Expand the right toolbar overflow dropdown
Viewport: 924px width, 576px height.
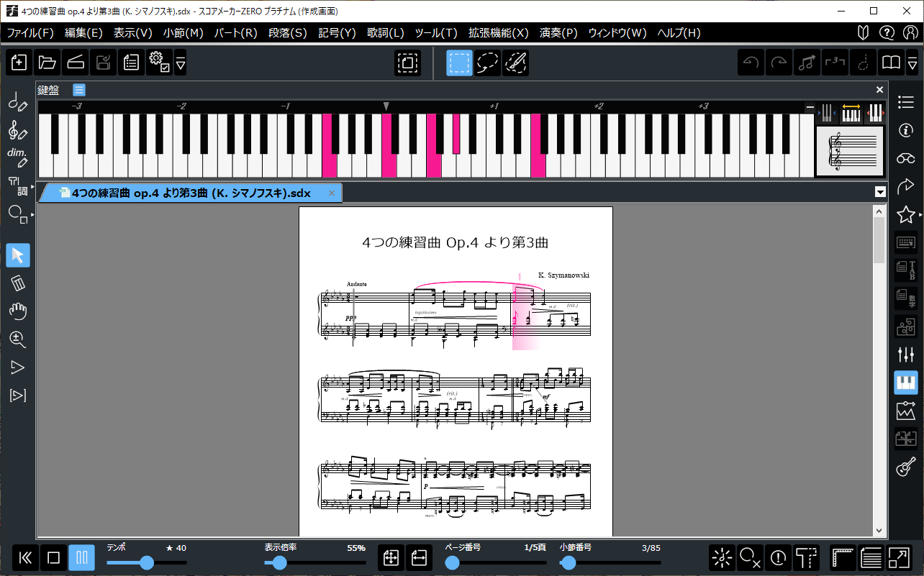(x=912, y=63)
